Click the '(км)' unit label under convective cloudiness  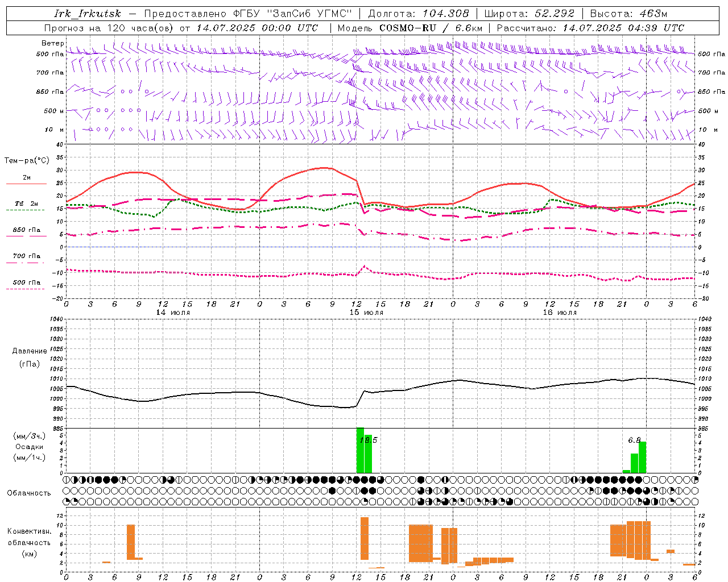click(x=30, y=554)
